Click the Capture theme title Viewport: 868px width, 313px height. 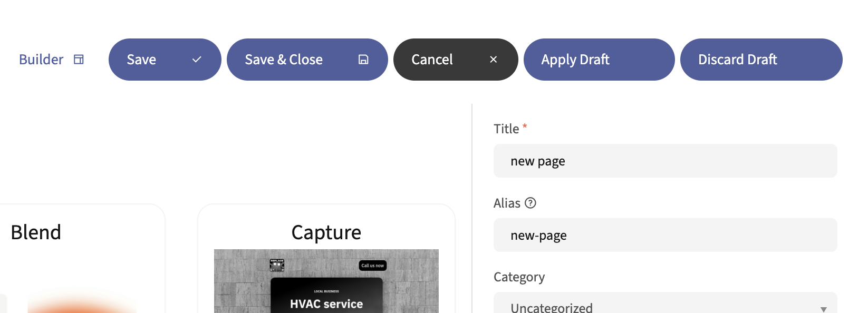(326, 232)
